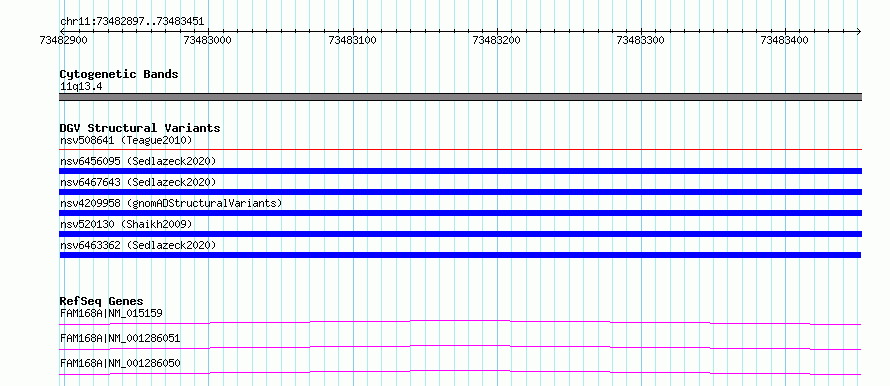Click the red nsv508641 variant line
The width and height of the screenshot is (890, 386).
click(x=461, y=150)
